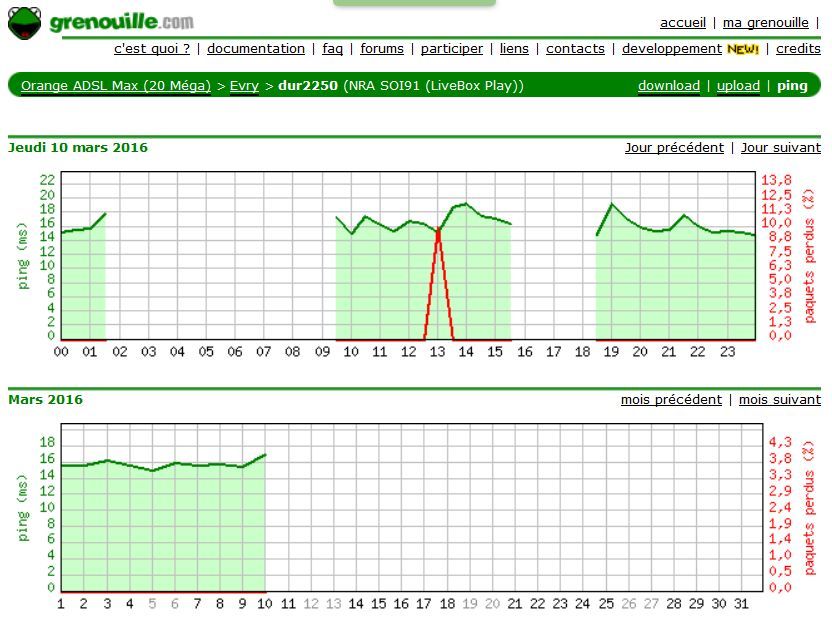Go to mois suivant

[x=780, y=399]
